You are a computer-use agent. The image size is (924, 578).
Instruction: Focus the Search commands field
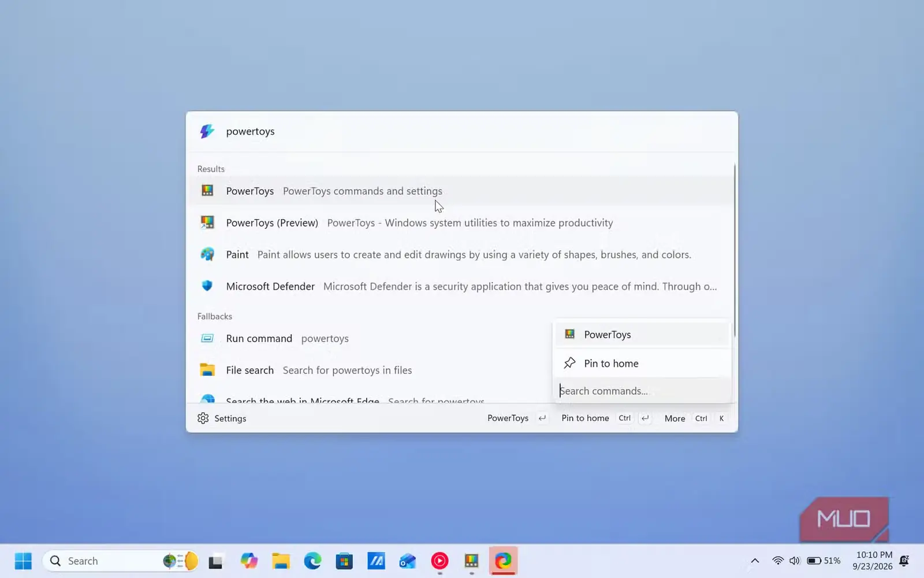pyautogui.click(x=642, y=391)
